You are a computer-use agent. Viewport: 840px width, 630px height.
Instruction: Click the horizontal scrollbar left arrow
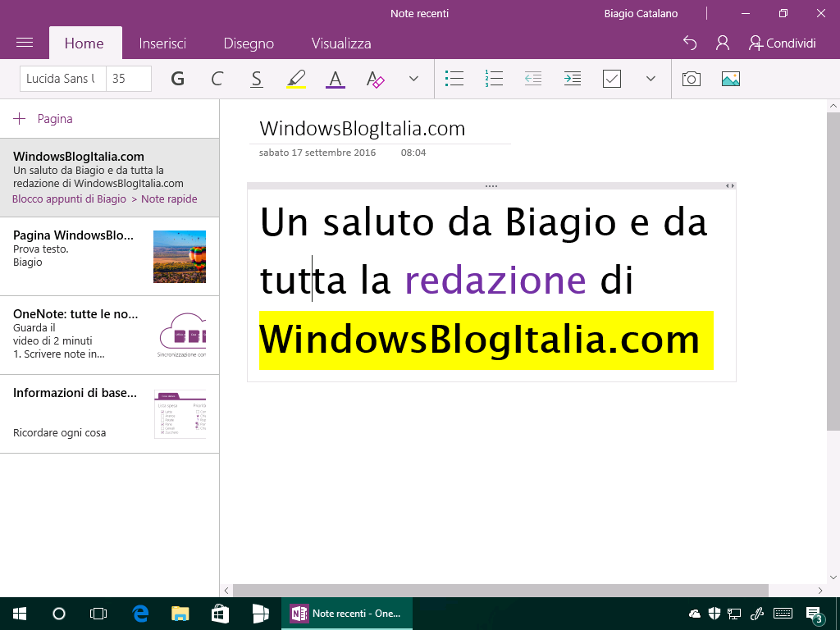[226, 591]
